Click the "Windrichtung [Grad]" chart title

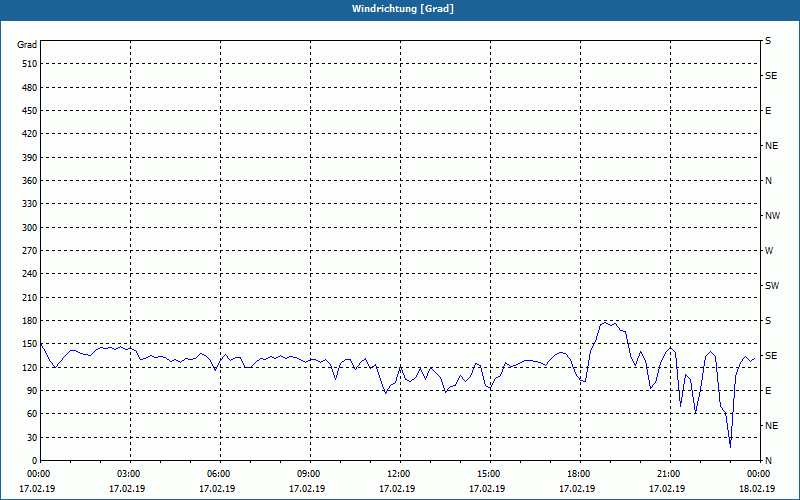point(403,9)
